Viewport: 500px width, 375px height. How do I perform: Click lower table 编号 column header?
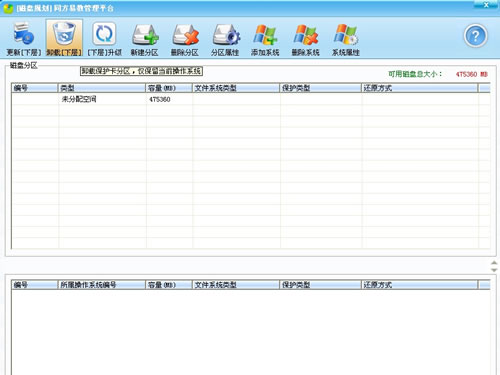click(x=35, y=285)
